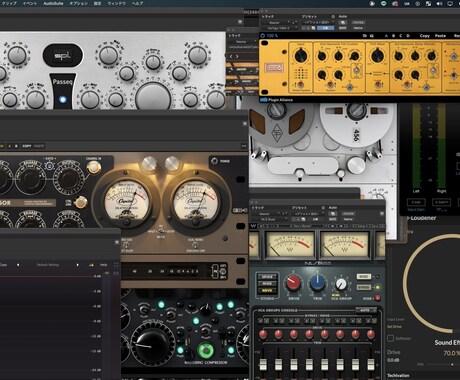Click the THD Mixer knob on Vertigo
Viewport: 460px width, 380px height.
[x=377, y=55]
